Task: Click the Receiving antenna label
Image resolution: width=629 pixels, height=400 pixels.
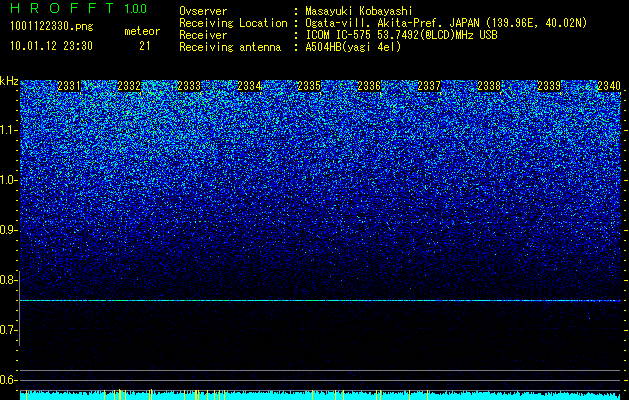Action: [x=230, y=47]
